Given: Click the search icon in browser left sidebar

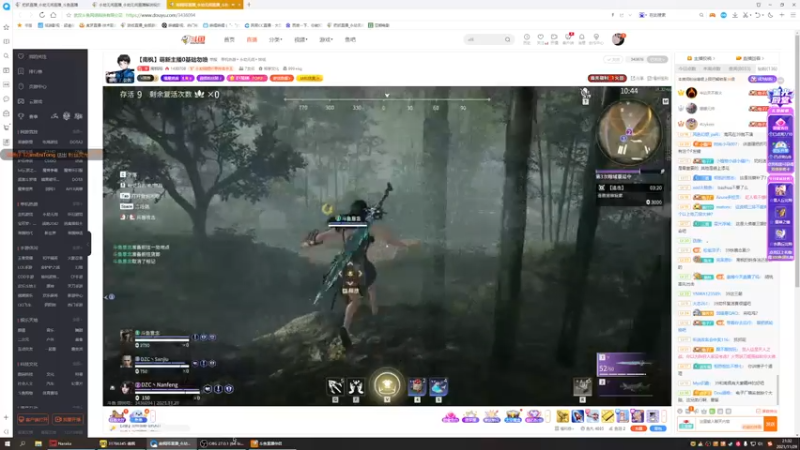Looking at the screenshot, I should click(x=6, y=56).
